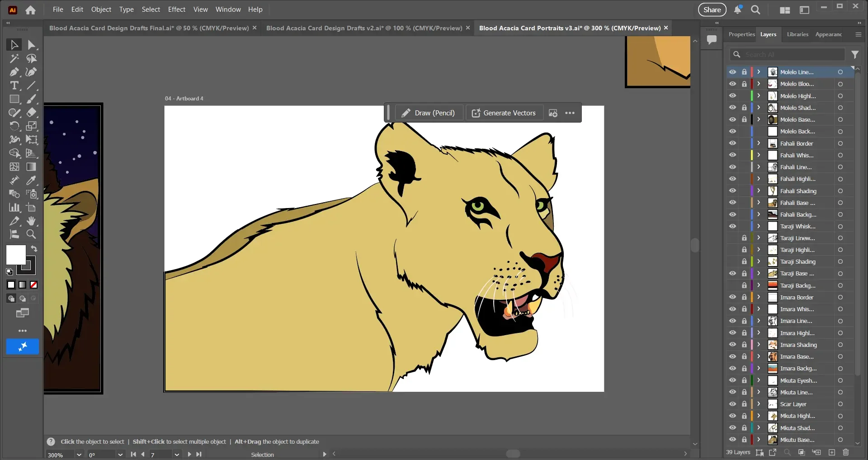Viewport: 868px width, 460px height.
Task: Expand the Fahali Shading layer
Action: coord(759,191)
